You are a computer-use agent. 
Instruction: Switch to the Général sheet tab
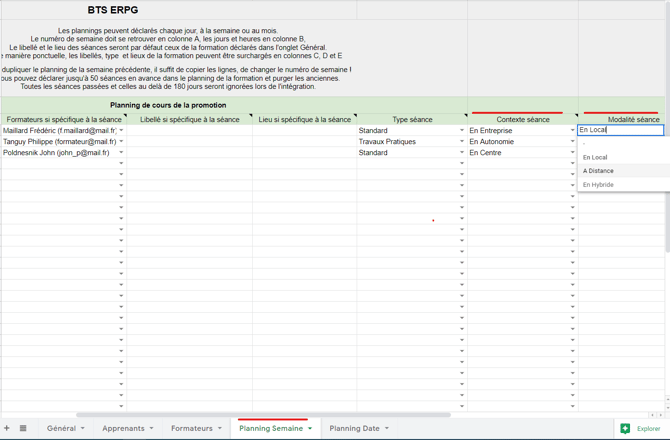click(x=61, y=428)
